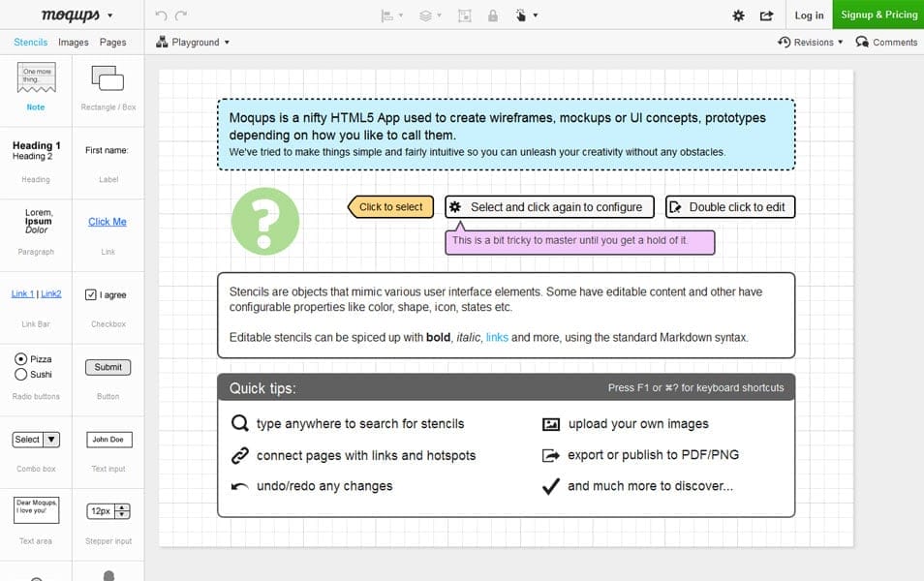Open the settings gear icon
Image resolution: width=924 pixels, height=581 pixels.
click(737, 15)
